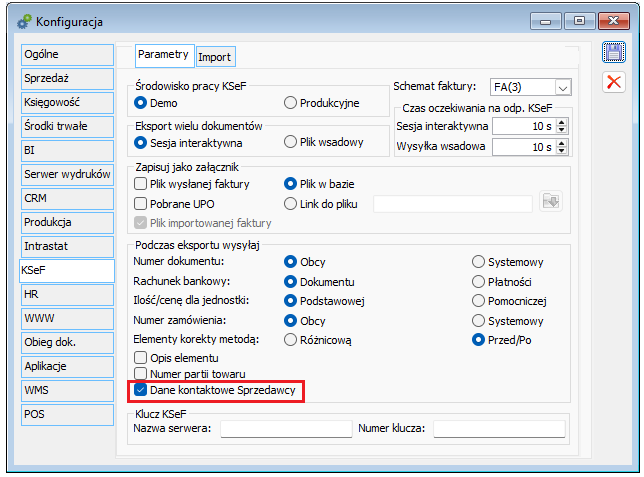644x477 pixels.
Task: Increase Sesja interaktywna wait time
Action: click(x=562, y=122)
